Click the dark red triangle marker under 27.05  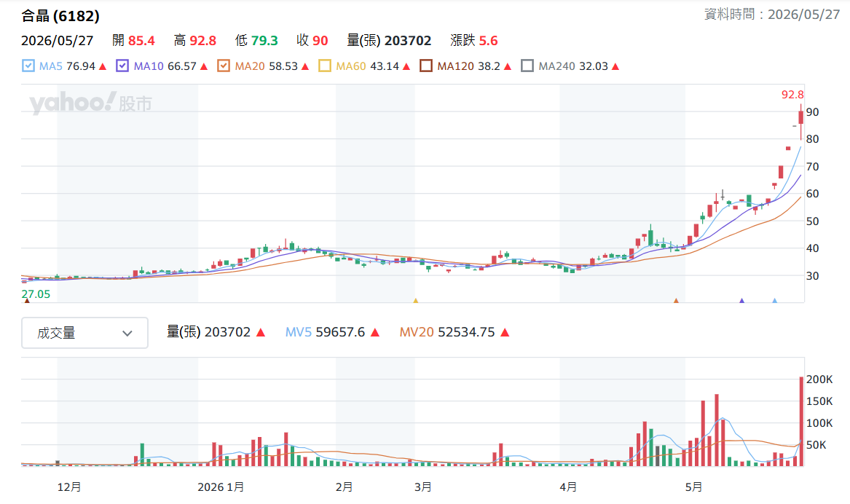(27, 300)
